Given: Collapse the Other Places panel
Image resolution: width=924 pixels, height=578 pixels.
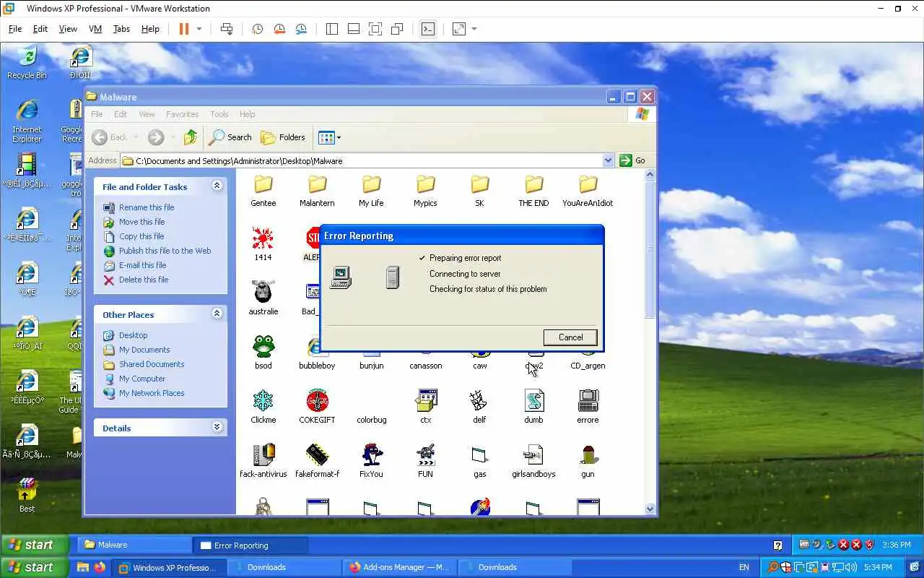Looking at the screenshot, I should (217, 314).
